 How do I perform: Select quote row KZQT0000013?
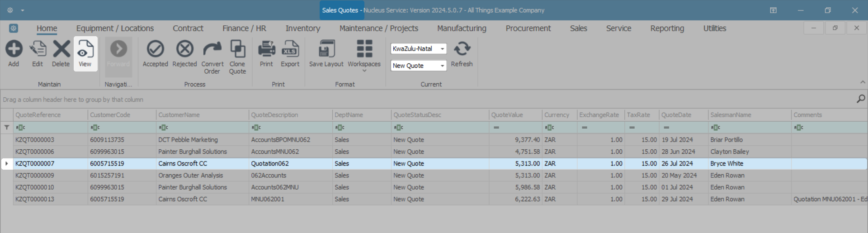coord(35,199)
